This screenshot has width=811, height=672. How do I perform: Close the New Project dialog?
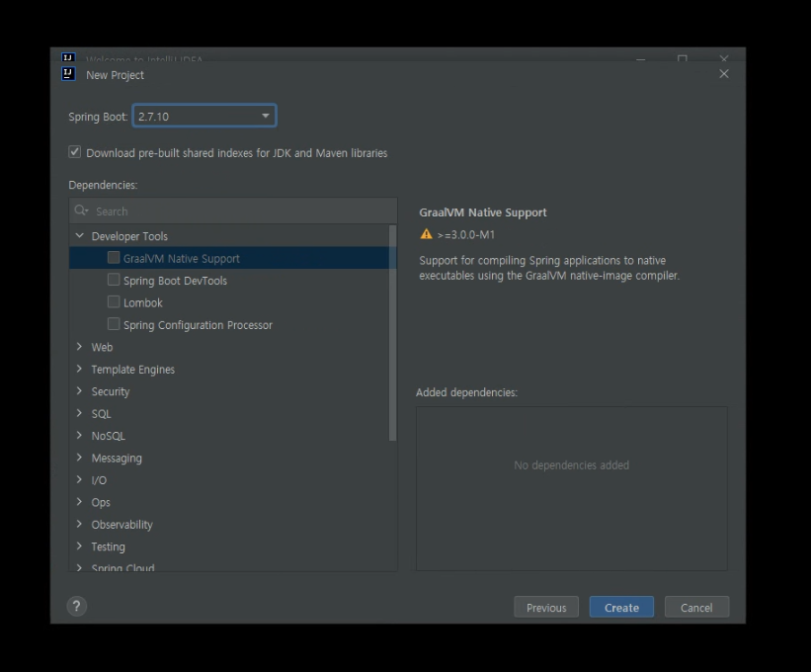pyautogui.click(x=724, y=74)
